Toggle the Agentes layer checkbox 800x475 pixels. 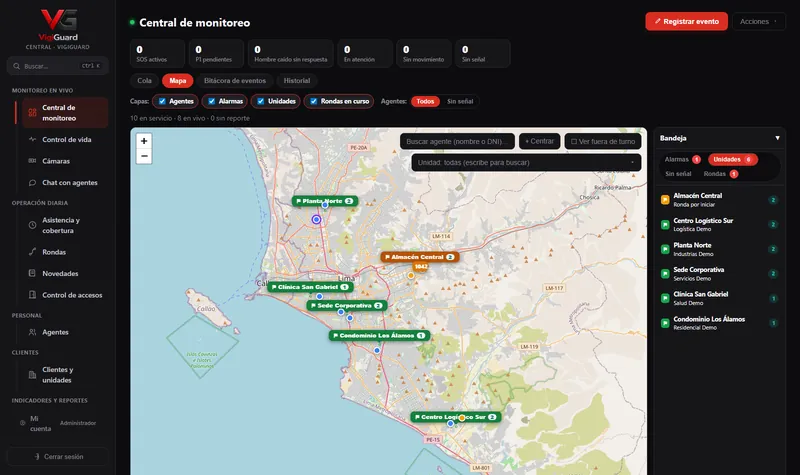(162, 101)
